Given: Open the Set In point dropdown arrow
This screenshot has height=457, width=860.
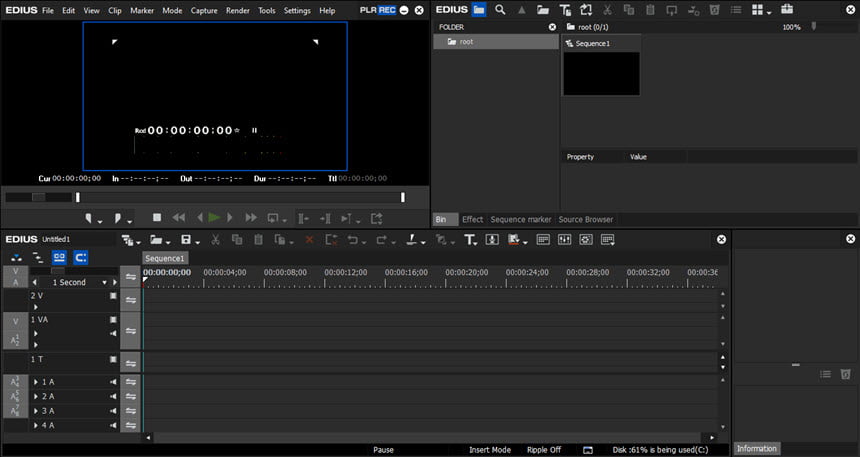Looking at the screenshot, I should (x=100, y=222).
